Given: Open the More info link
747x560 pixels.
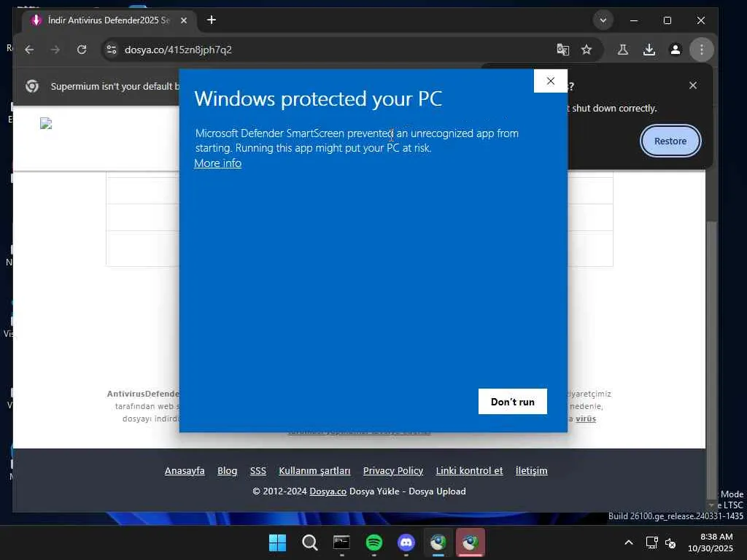Looking at the screenshot, I should tap(217, 163).
